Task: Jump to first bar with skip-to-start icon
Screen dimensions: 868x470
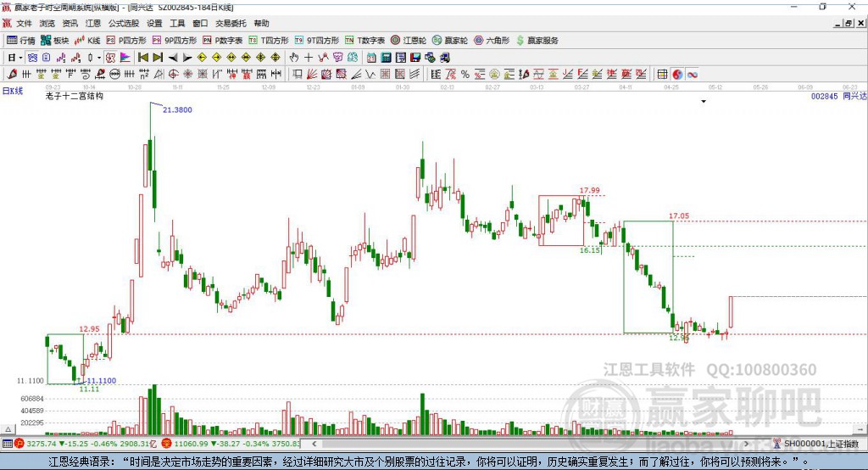Action: [x=142, y=57]
